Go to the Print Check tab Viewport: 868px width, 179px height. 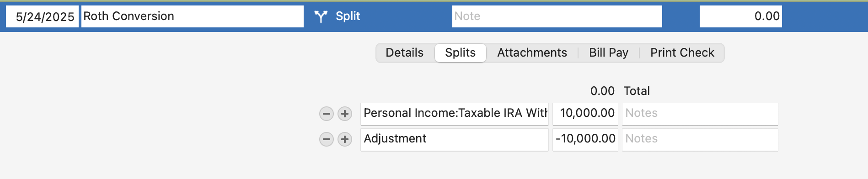coord(682,53)
